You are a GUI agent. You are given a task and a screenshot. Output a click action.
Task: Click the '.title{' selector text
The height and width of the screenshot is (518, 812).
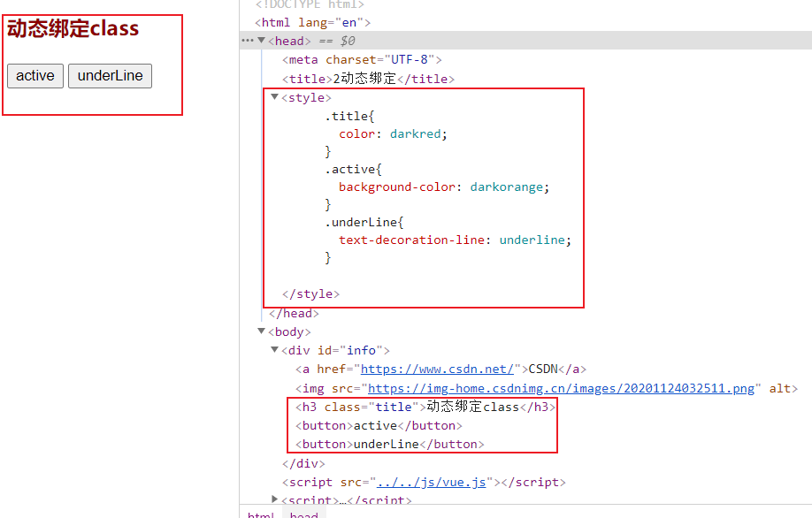point(349,117)
